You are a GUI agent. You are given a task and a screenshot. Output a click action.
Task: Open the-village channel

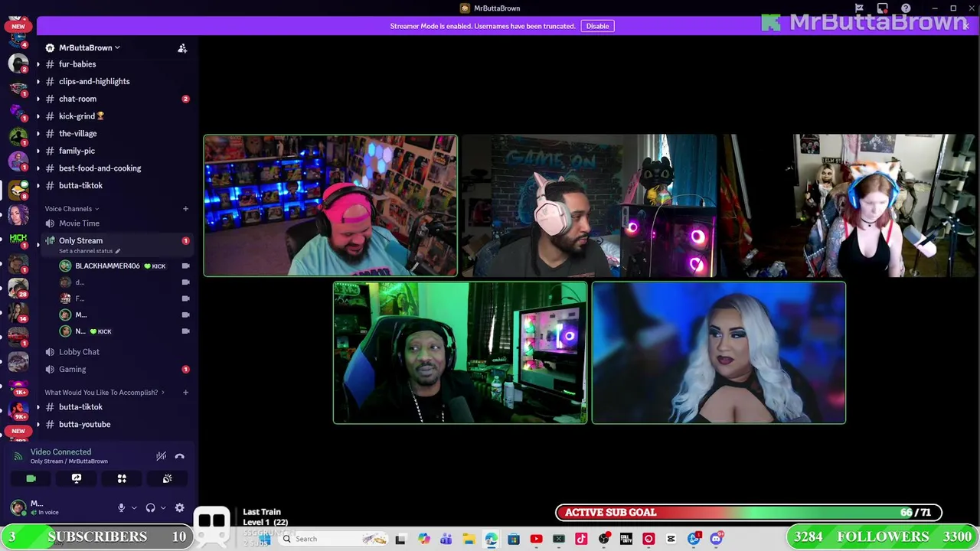pos(77,133)
